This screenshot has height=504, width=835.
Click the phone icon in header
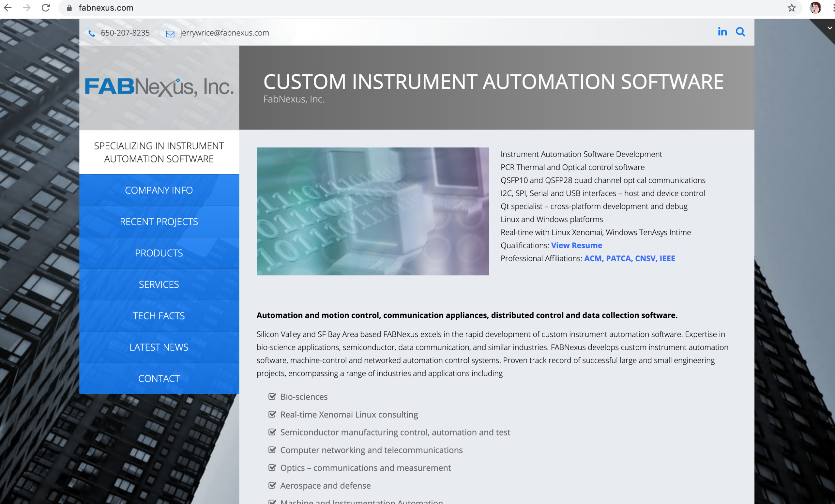click(92, 33)
